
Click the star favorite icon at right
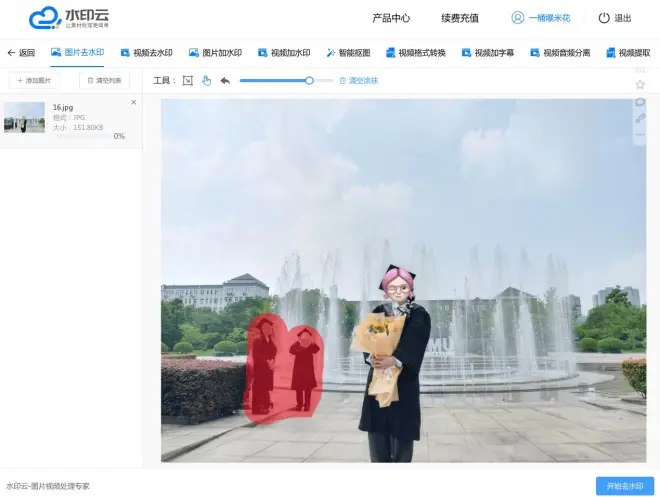[640, 85]
